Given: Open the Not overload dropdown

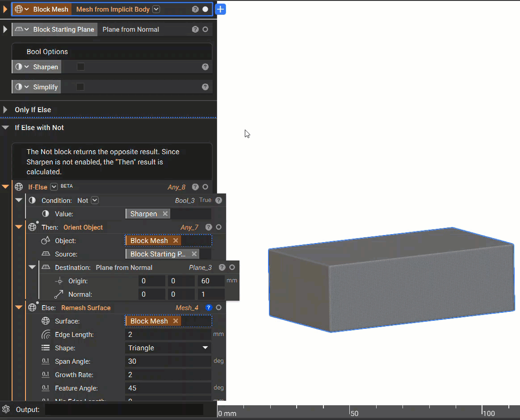Looking at the screenshot, I should [x=95, y=200].
